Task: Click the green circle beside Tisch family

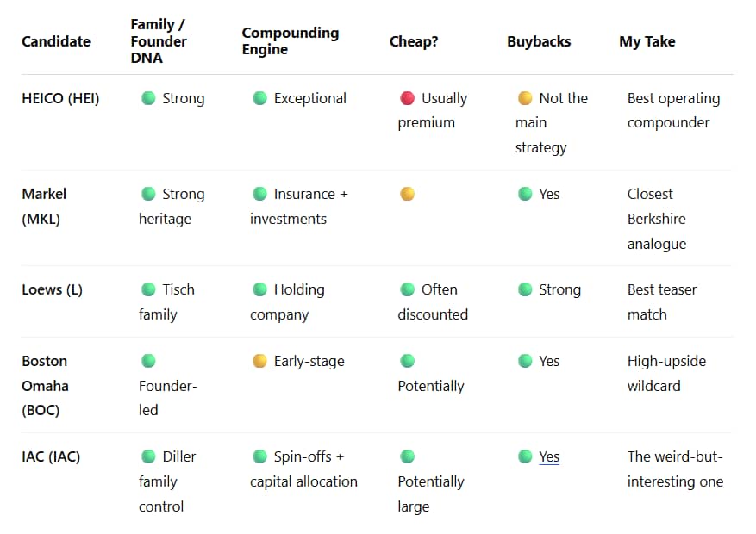Action: [x=148, y=290]
